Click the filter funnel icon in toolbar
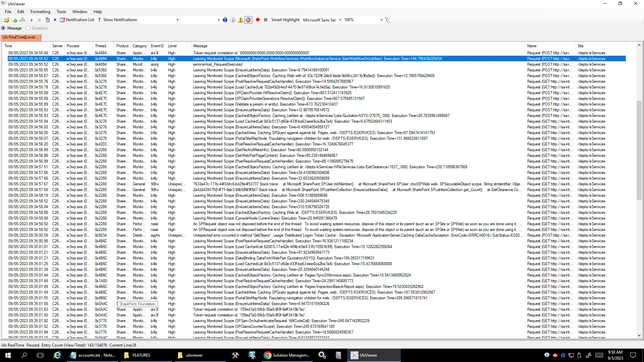This screenshot has height=362, width=644. point(47,20)
